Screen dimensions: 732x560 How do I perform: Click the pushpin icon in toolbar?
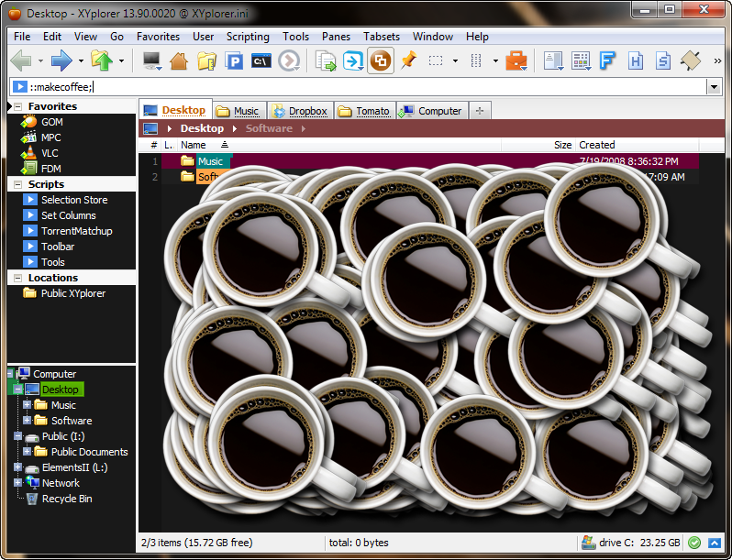tap(408, 61)
